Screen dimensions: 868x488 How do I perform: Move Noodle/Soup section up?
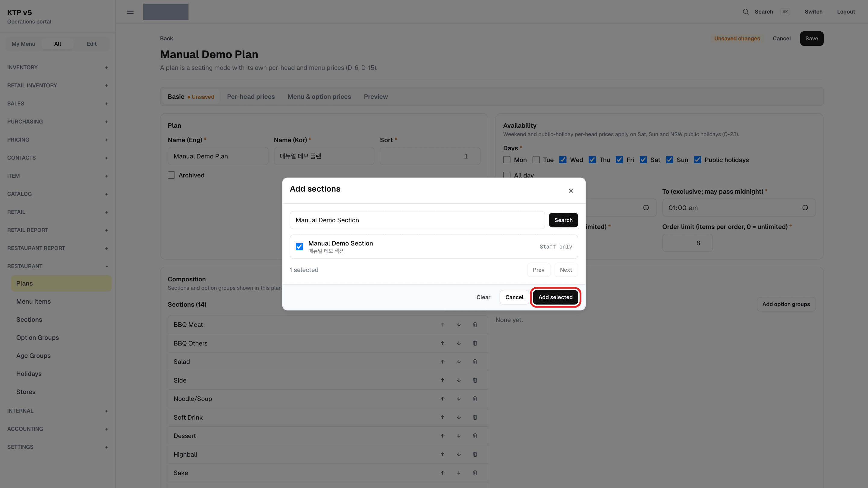pos(442,399)
